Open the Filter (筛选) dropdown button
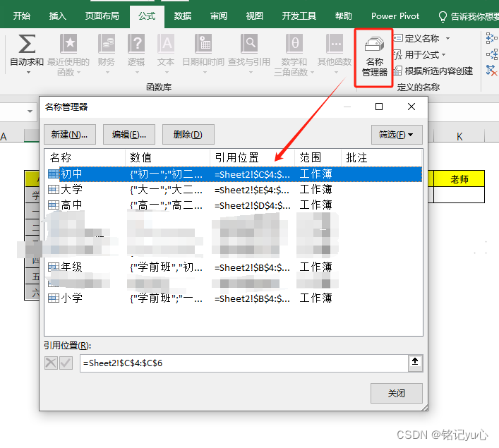 tap(397, 135)
